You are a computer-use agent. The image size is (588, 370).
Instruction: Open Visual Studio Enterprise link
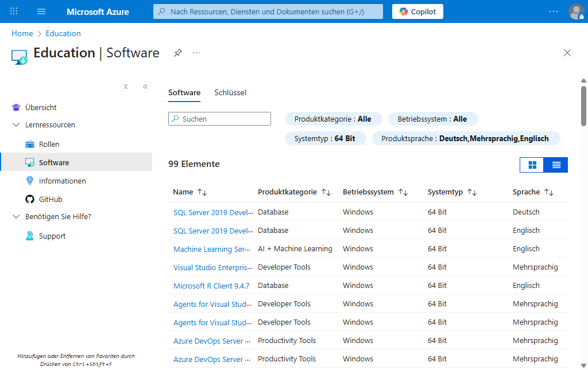click(x=212, y=267)
